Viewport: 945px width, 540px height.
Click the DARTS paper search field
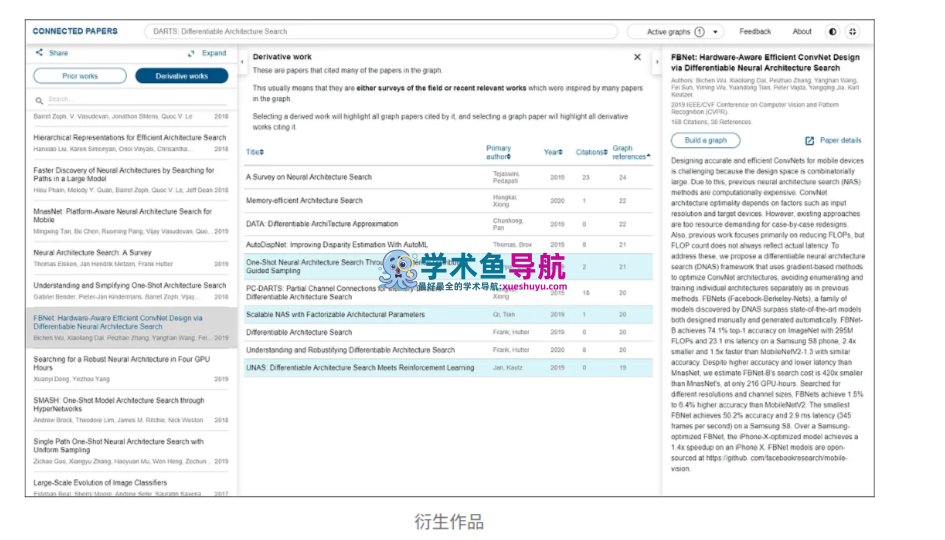(x=380, y=32)
